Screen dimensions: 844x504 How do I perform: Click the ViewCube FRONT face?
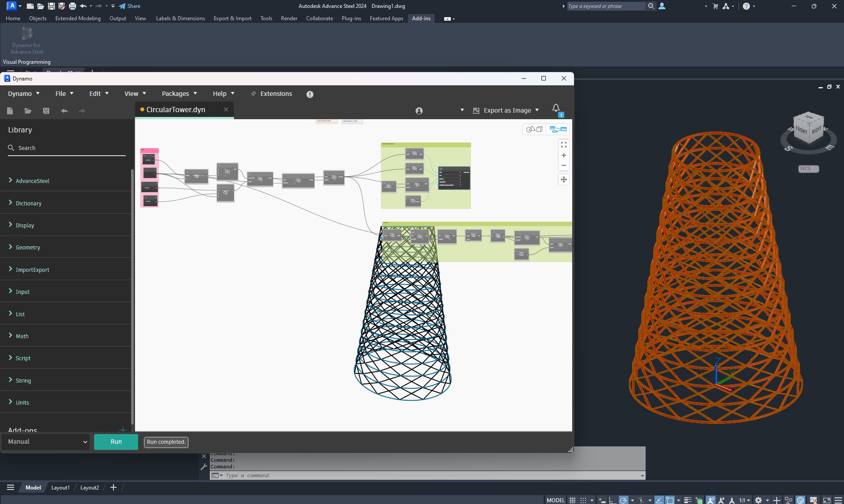(x=801, y=131)
